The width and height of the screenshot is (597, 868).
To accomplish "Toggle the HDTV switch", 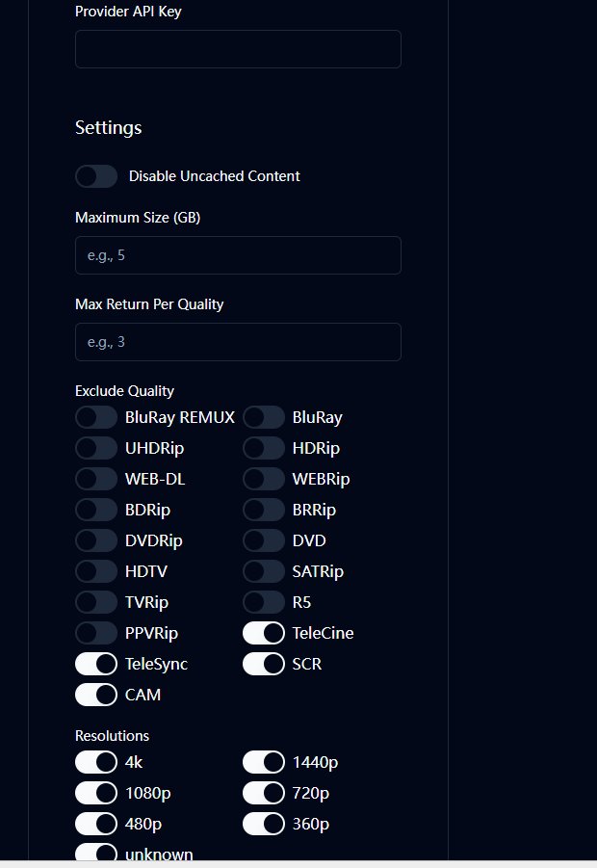I will 95,571.
